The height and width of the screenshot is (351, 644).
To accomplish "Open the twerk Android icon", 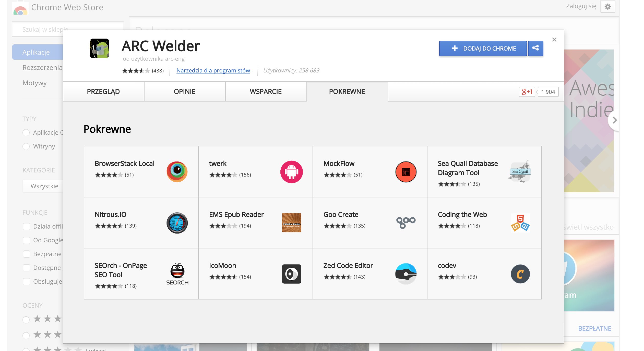I will (x=291, y=172).
